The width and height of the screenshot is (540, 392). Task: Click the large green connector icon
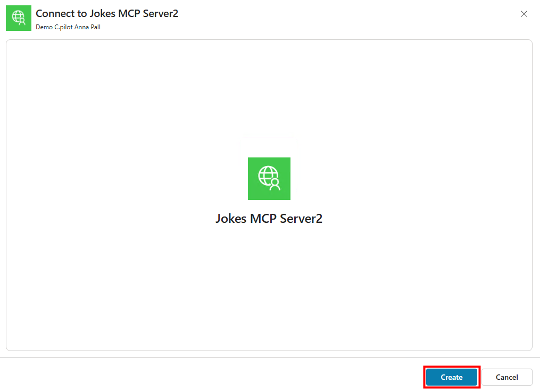(x=269, y=179)
